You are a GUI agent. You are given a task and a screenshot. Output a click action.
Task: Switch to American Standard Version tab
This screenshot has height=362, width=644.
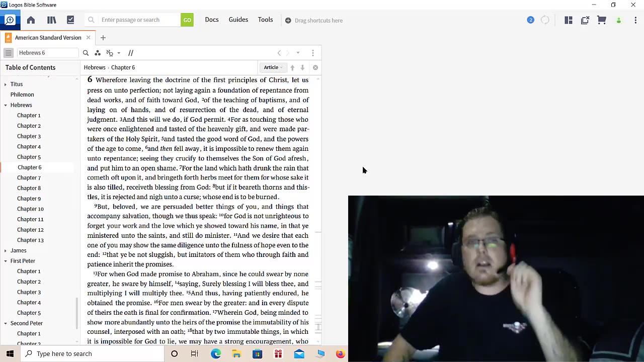point(48,38)
